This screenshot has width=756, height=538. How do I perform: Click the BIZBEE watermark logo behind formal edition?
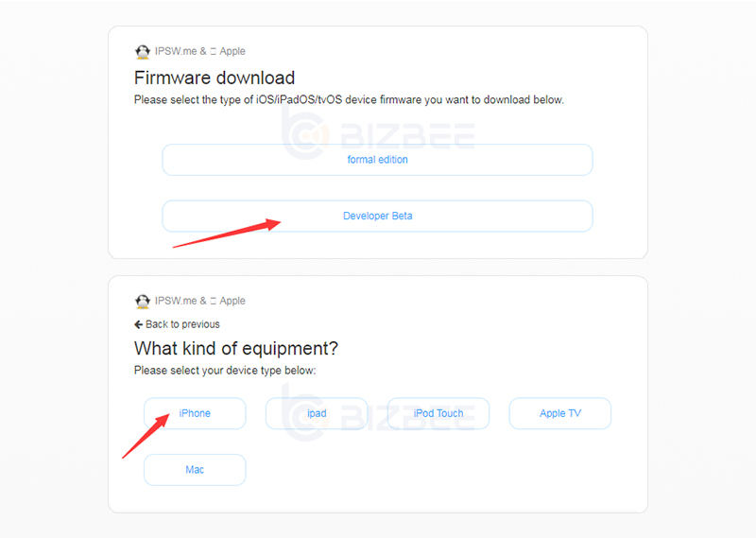pyautogui.click(x=378, y=133)
